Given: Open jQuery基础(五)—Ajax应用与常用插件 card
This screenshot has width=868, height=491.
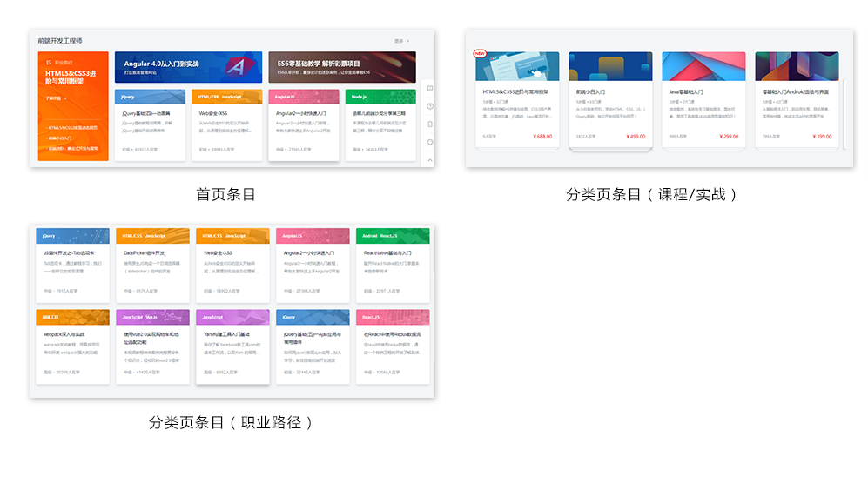Looking at the screenshot, I should point(313,346).
